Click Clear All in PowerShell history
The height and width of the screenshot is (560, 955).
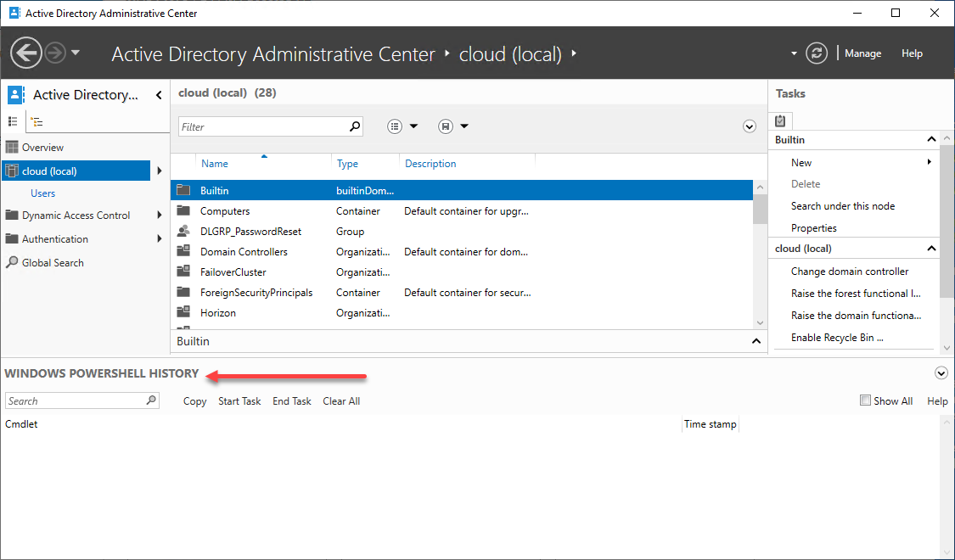(341, 401)
